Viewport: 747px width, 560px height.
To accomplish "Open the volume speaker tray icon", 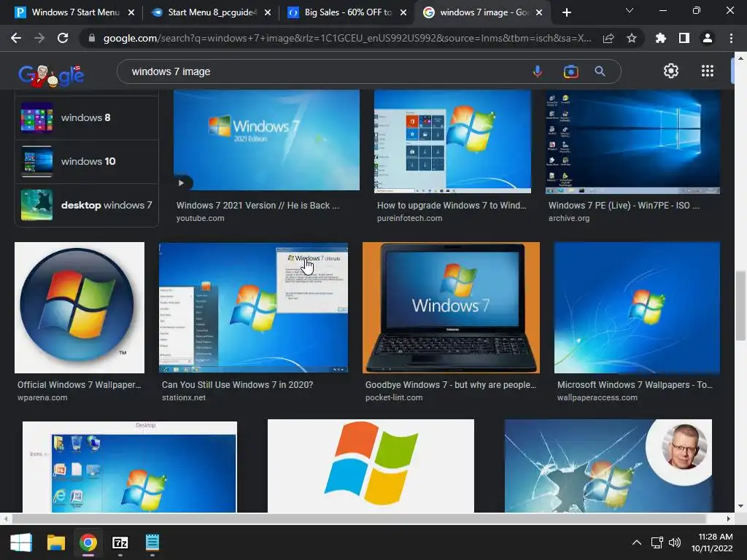I will [x=675, y=542].
